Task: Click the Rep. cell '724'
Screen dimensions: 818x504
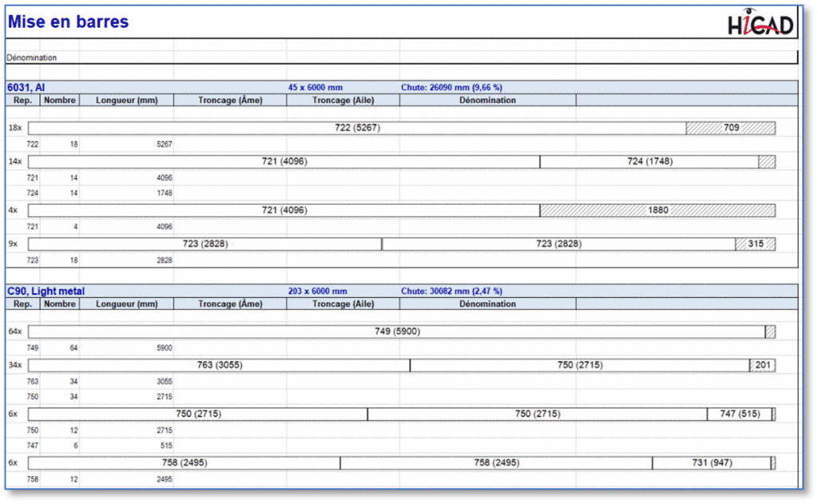Action: coord(32,193)
